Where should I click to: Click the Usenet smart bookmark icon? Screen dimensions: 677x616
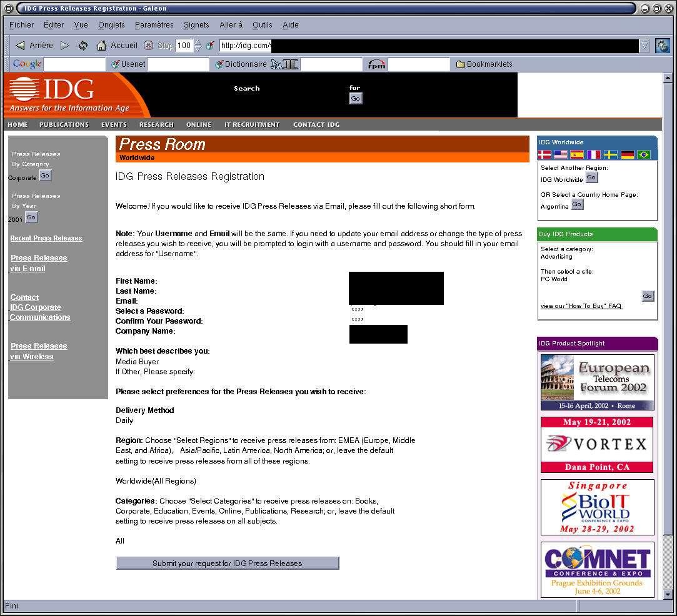click(115, 64)
